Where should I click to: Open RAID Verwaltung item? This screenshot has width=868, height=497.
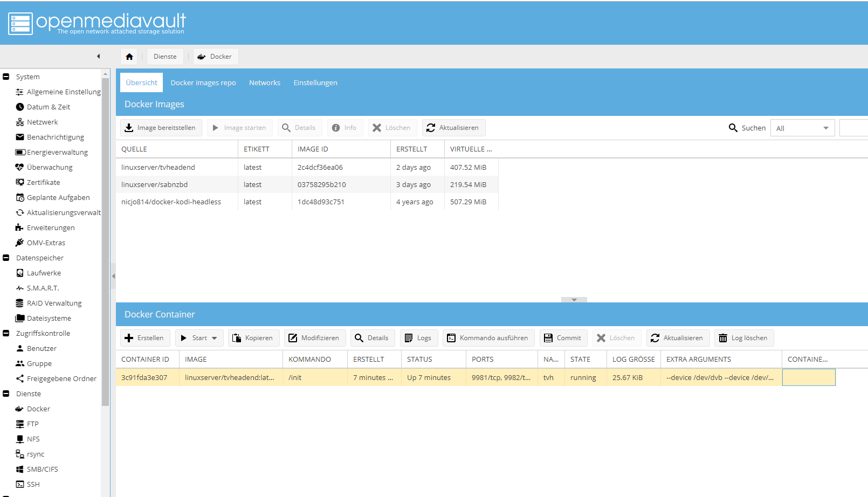click(x=49, y=303)
